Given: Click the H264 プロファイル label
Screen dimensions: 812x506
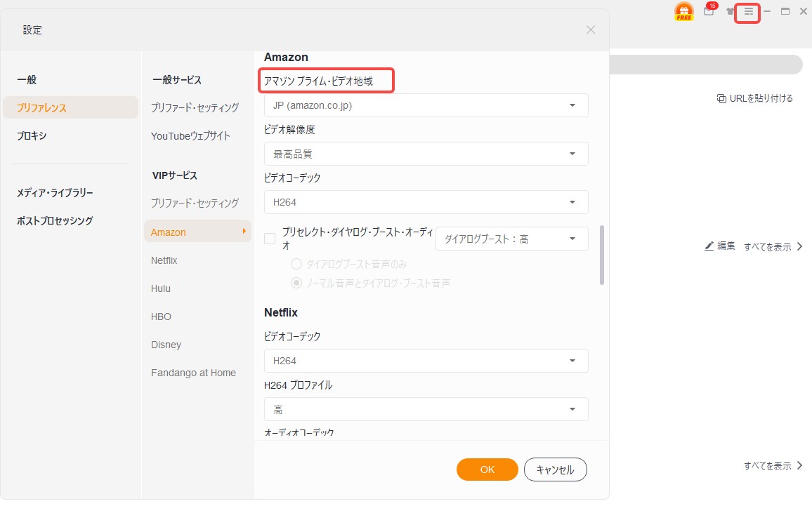Looking at the screenshot, I should 299,385.
